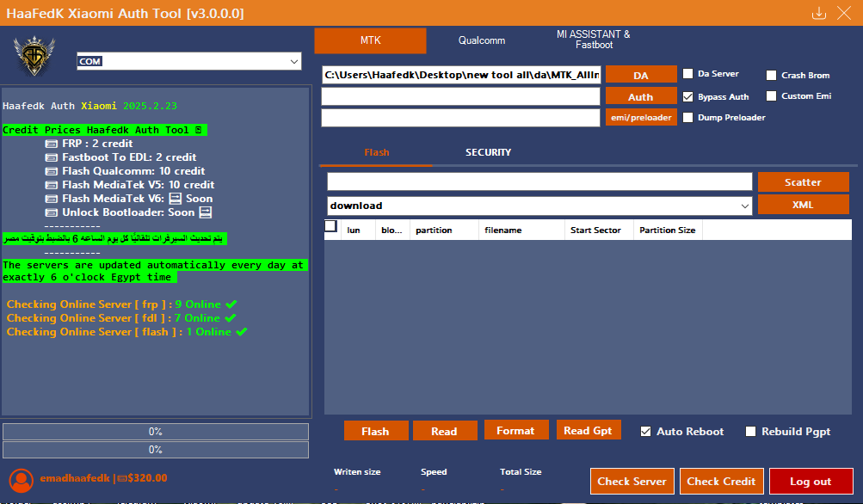
Task: Toggle the Auto Reboot checkbox
Action: point(646,432)
